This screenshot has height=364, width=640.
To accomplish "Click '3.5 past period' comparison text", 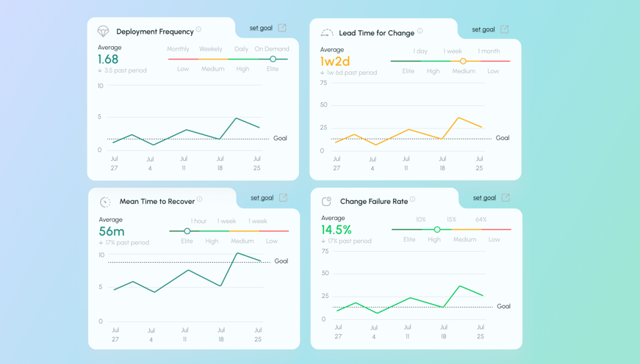I will [126, 70].
